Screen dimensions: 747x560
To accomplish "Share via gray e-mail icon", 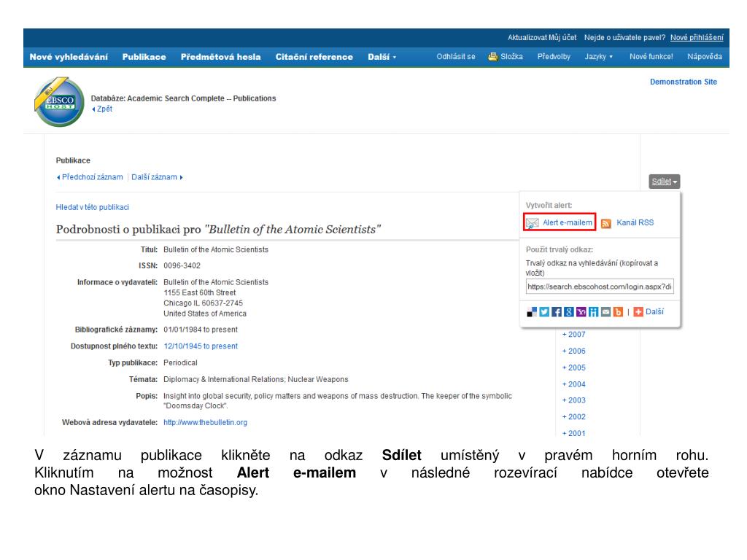I will click(606, 312).
